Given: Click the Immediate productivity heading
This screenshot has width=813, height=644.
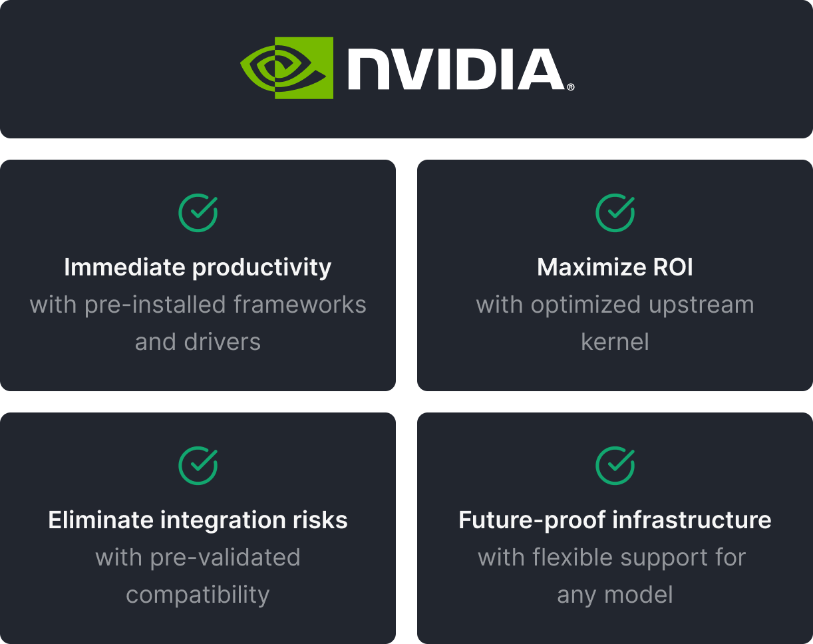Looking at the screenshot, I should pos(198,267).
